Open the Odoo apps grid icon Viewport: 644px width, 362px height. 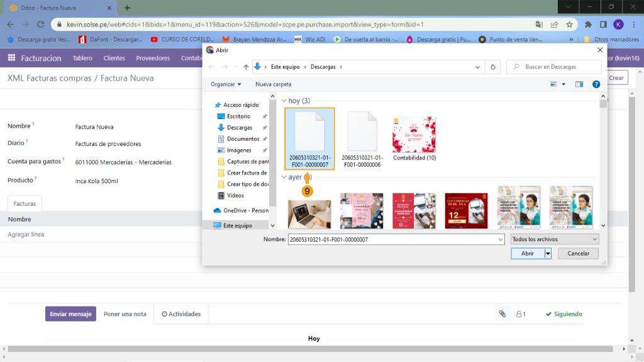click(11, 58)
